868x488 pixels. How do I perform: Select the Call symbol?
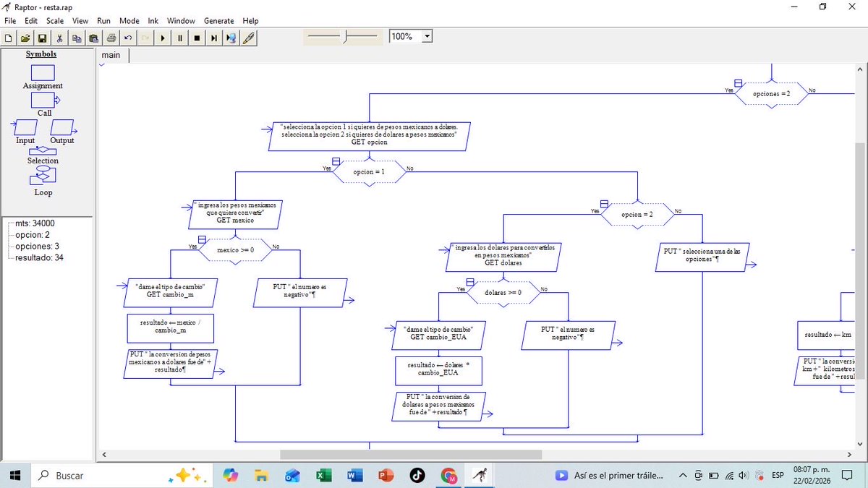pos(45,100)
